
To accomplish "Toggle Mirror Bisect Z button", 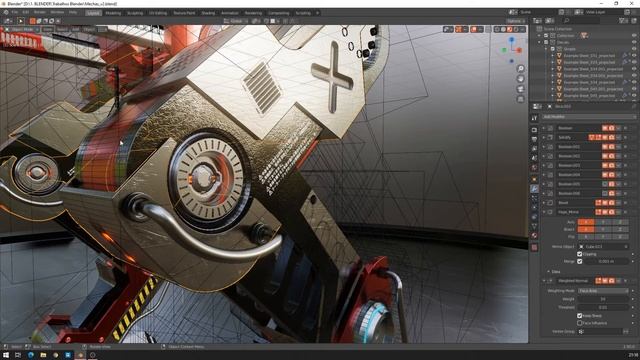I will 620,229.
